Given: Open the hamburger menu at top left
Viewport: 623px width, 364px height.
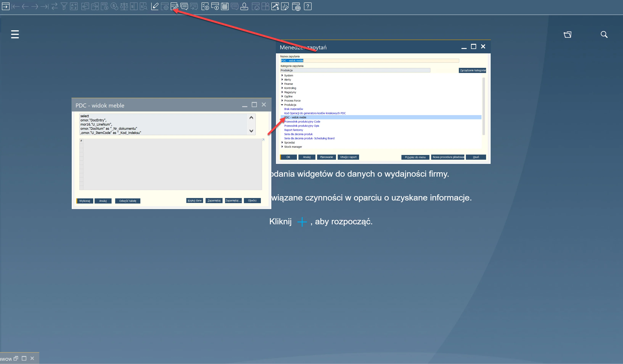Looking at the screenshot, I should pos(14,34).
